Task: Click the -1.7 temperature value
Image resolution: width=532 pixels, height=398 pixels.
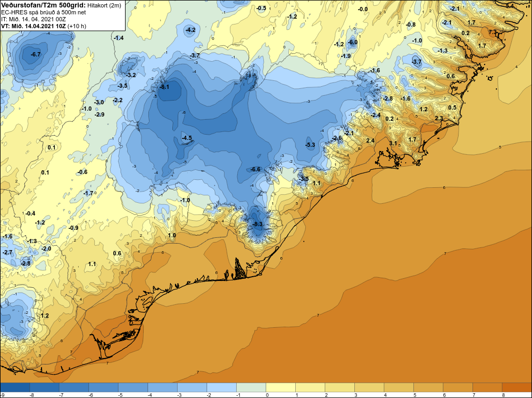Action: click(88, 193)
